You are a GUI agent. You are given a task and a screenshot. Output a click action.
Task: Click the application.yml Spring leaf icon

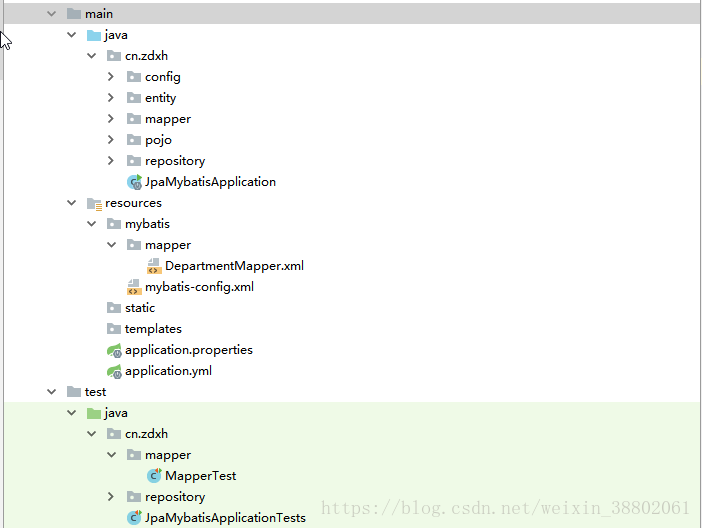tap(114, 371)
